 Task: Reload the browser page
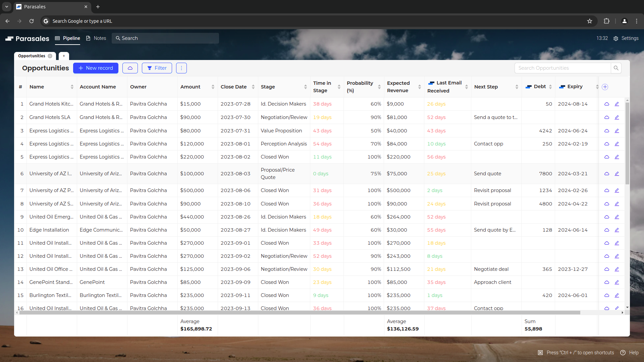pyautogui.click(x=32, y=21)
